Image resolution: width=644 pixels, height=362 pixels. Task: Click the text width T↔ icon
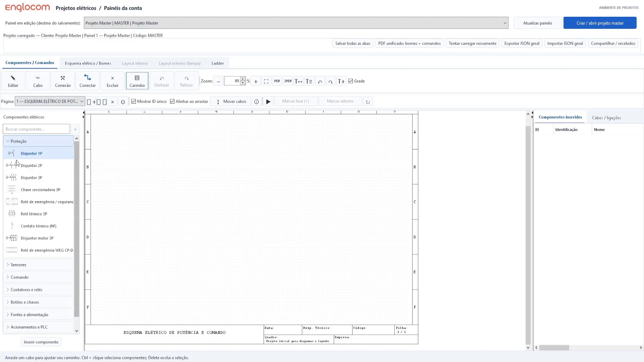point(299,81)
